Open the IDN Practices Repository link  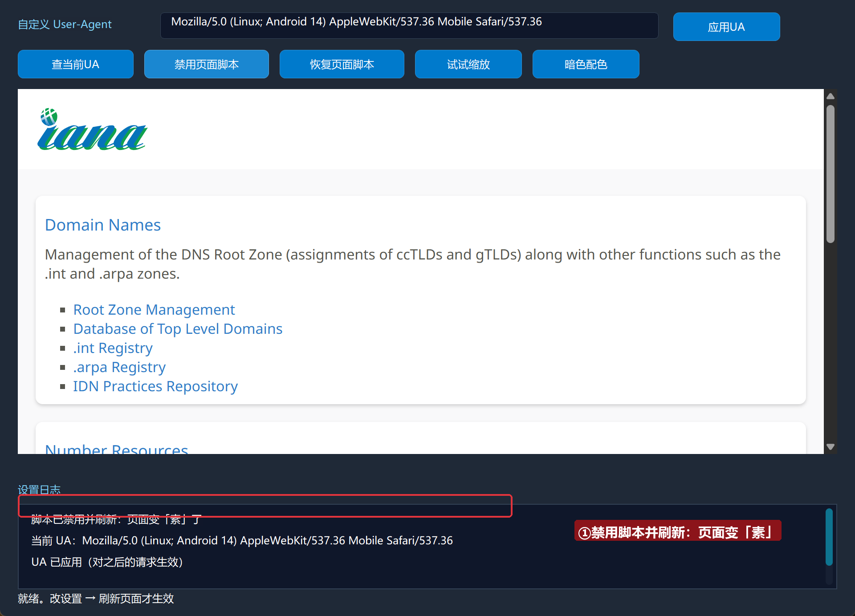[x=155, y=386]
